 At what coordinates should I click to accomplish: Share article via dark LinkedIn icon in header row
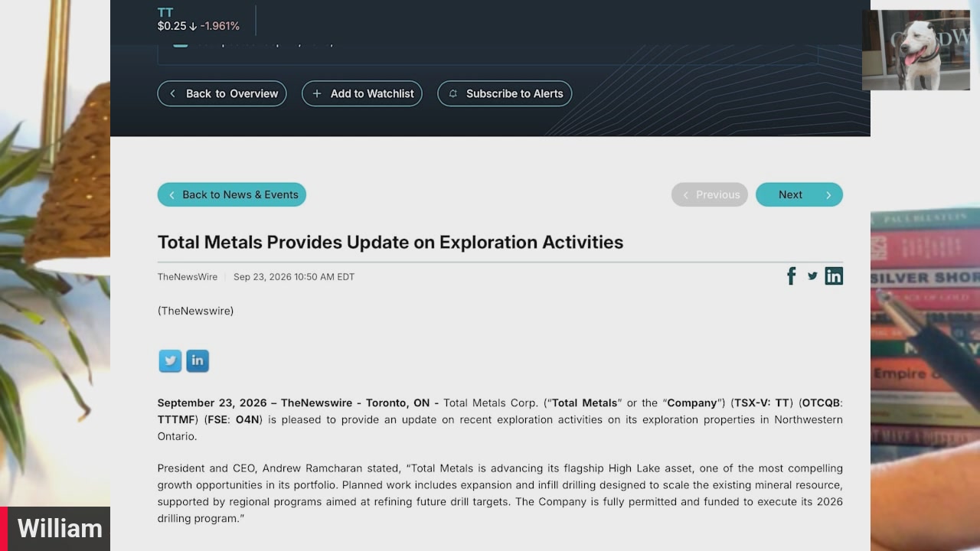(x=834, y=276)
